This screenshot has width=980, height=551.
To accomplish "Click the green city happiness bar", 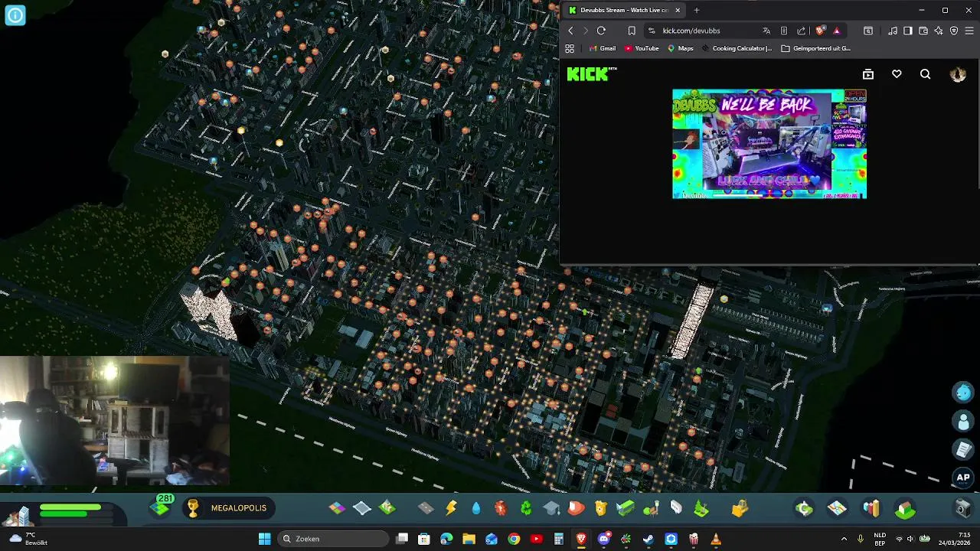I will pyautogui.click(x=70, y=507).
